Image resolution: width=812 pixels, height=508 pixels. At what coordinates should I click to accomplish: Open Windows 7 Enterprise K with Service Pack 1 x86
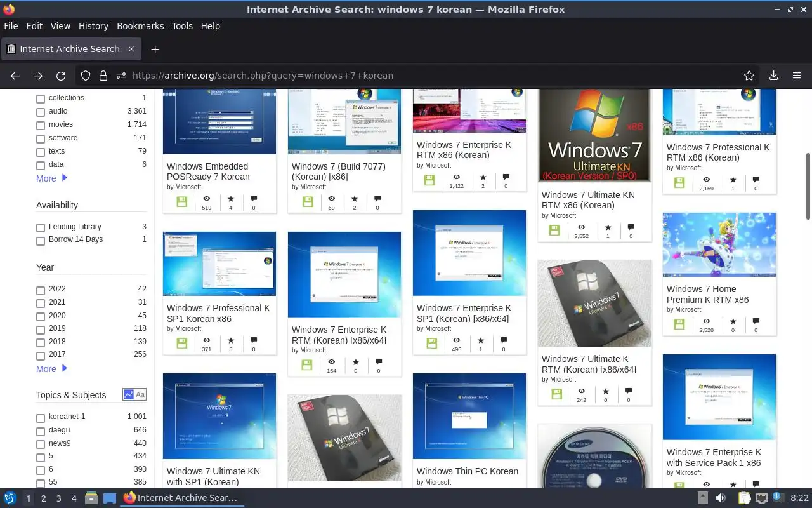click(x=714, y=458)
